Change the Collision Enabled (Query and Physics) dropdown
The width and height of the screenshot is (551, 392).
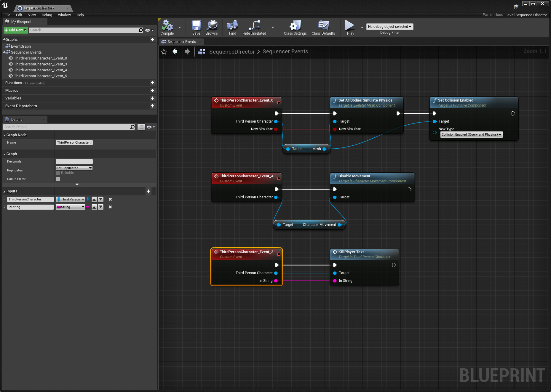tap(471, 134)
